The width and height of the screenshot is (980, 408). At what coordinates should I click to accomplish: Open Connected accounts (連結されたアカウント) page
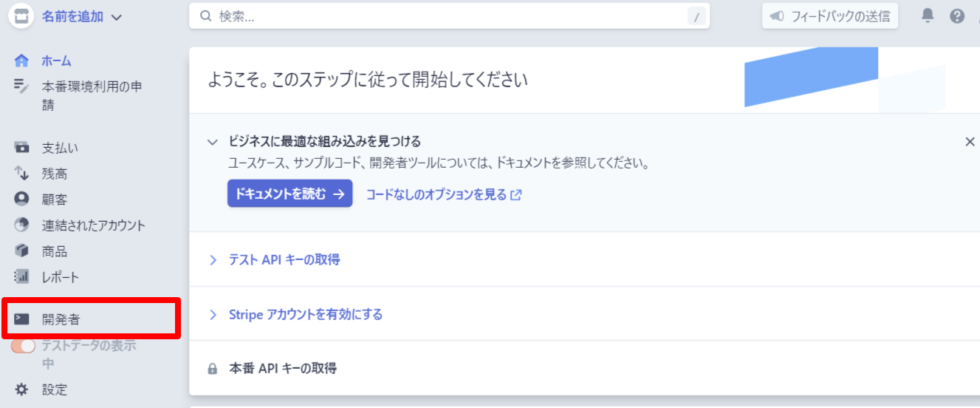[93, 225]
